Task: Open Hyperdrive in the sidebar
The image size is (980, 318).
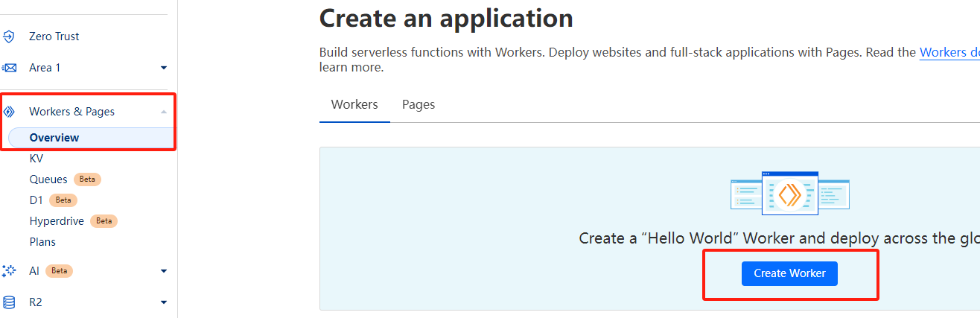Action: [x=57, y=221]
